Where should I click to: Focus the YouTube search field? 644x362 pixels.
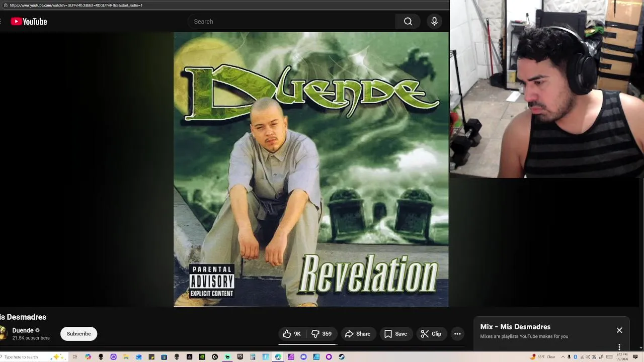tap(291, 22)
